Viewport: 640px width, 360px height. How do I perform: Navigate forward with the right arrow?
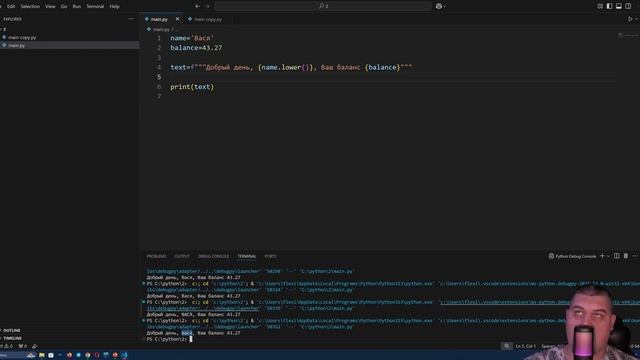tap(207, 6)
